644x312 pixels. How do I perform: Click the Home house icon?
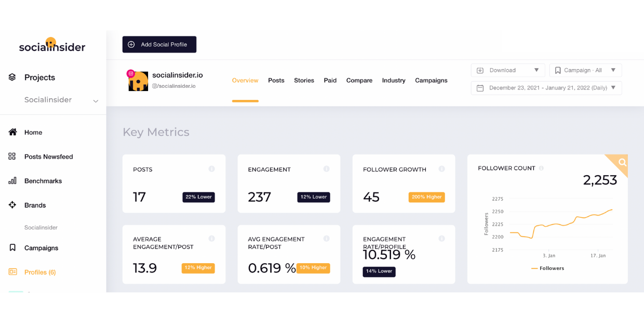[x=12, y=132]
